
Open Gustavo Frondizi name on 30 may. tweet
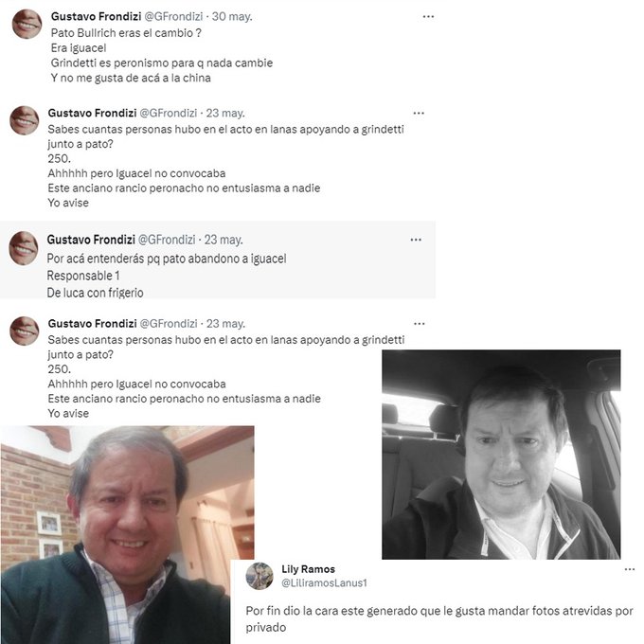96,16
